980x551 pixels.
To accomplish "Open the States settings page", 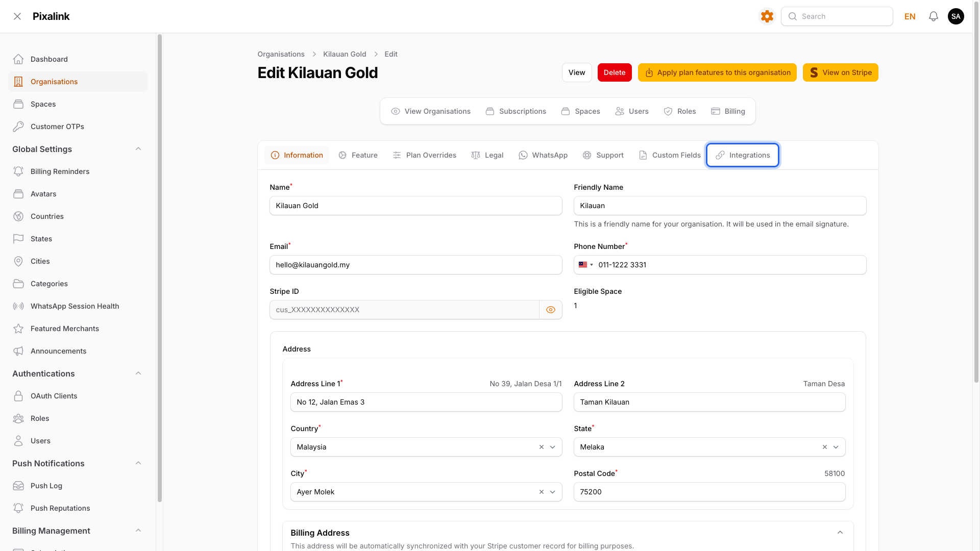I will [x=78, y=239].
